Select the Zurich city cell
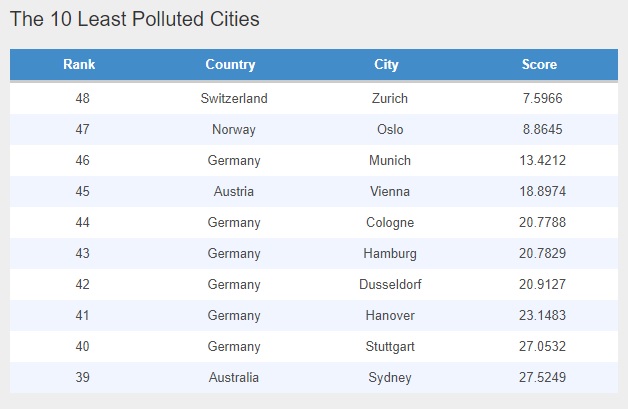Screen dimensions: 628x409 pyautogui.click(x=388, y=99)
